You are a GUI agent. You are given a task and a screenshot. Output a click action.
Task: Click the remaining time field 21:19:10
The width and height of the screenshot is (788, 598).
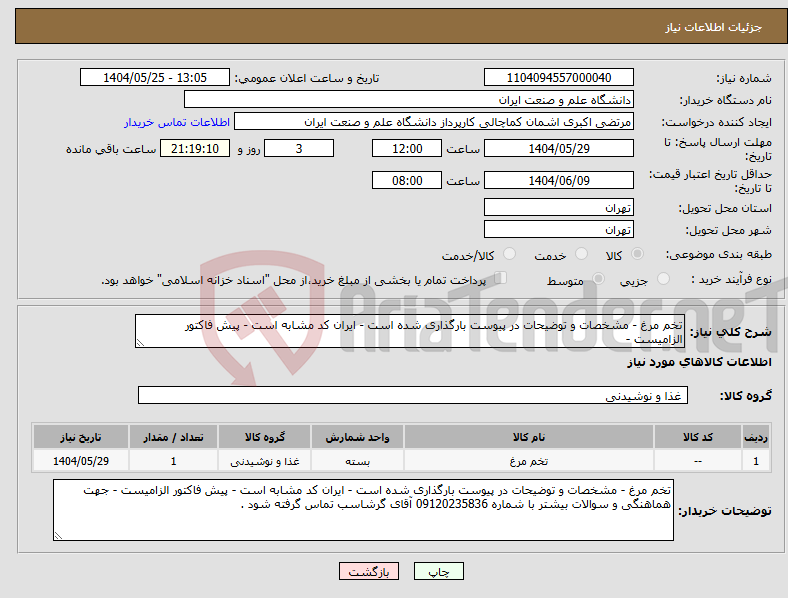195,148
